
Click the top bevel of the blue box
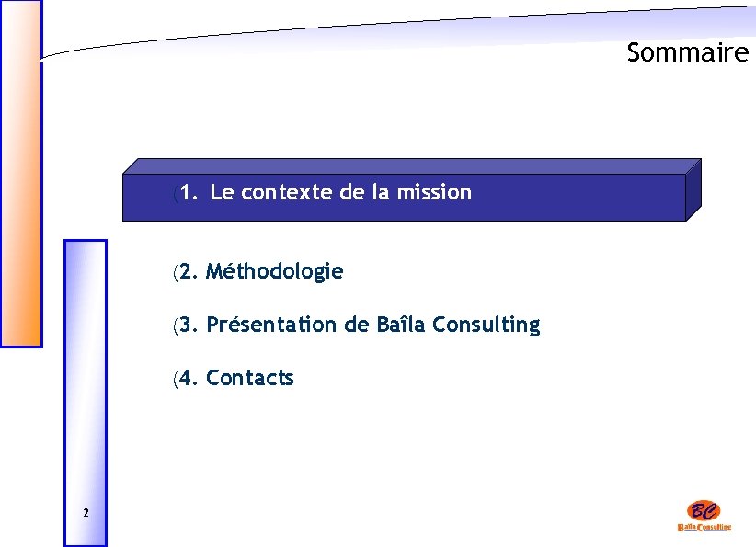pos(414,166)
